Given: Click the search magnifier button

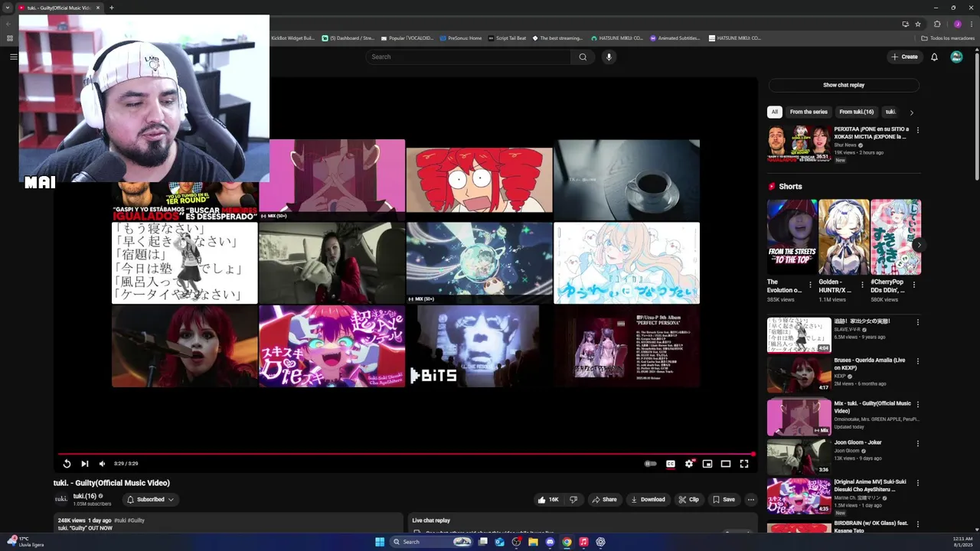Looking at the screenshot, I should (x=583, y=57).
